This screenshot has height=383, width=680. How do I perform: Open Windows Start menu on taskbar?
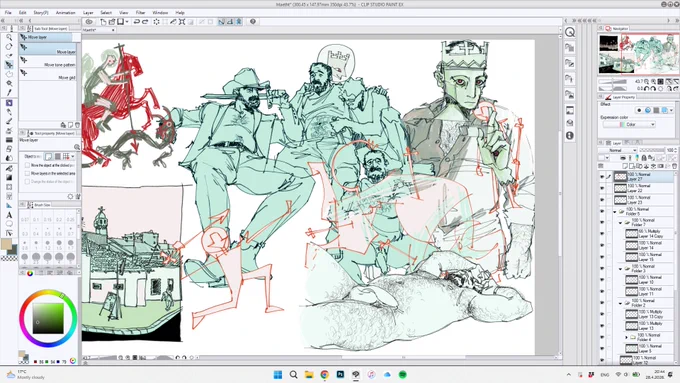(x=278, y=374)
